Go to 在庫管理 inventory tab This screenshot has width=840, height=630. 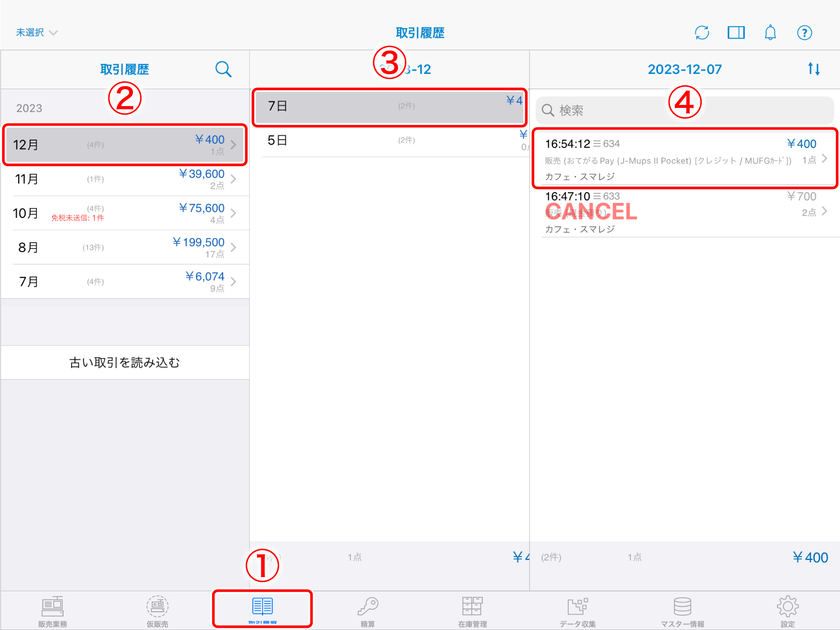point(473,611)
